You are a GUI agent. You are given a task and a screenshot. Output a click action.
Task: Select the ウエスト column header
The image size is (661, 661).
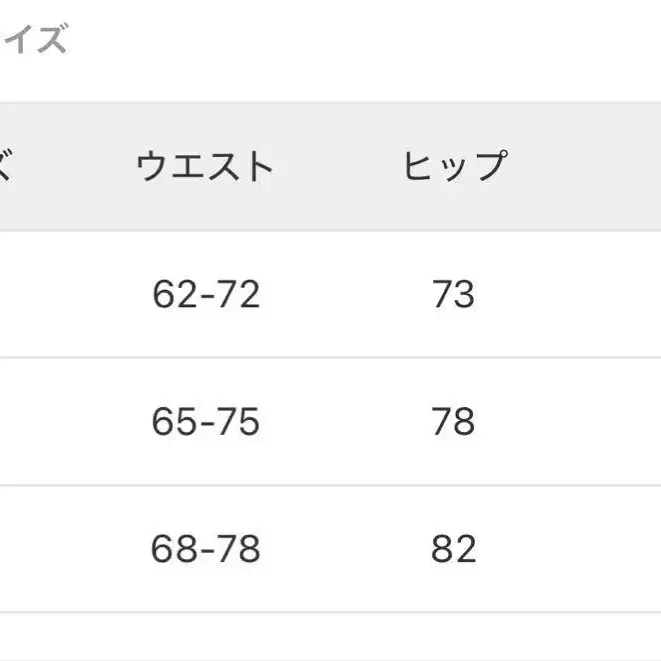(205, 166)
